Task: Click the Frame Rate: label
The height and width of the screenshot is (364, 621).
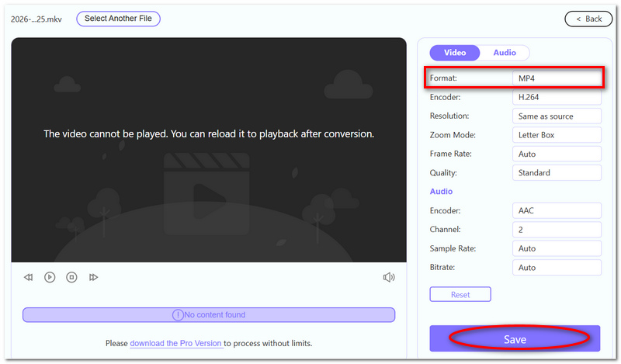Action: [x=451, y=154]
